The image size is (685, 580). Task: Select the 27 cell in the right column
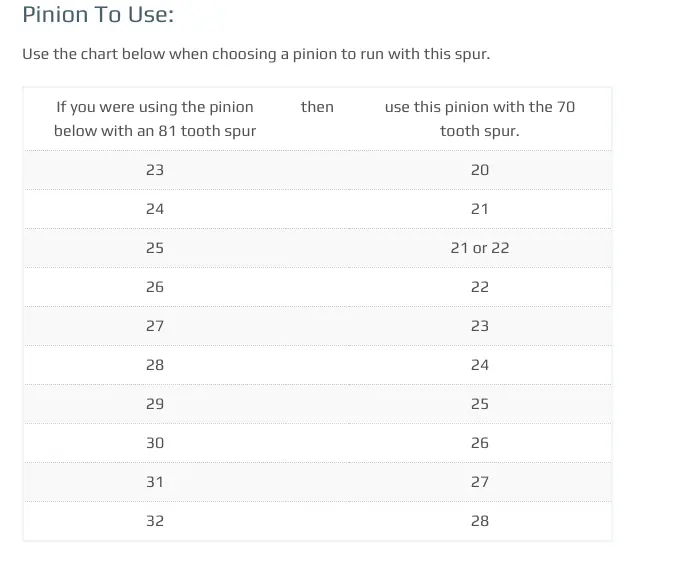pos(480,482)
